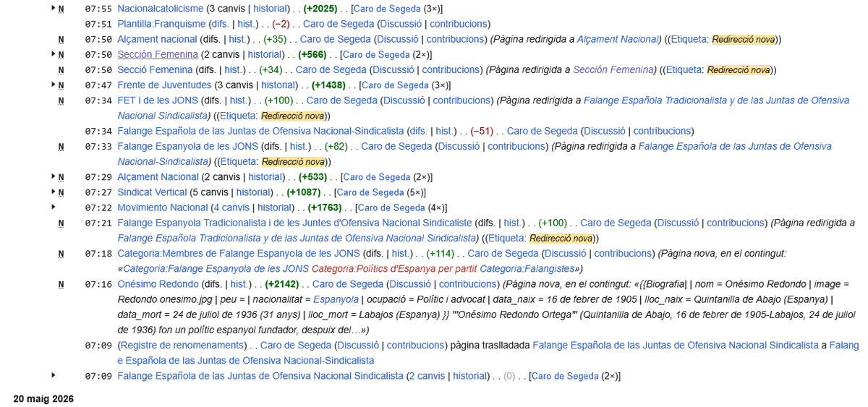This screenshot has width=868, height=407.
Task: Open Espanyola nationality link in Onésimo Redondo summary
Action: coord(335,299)
